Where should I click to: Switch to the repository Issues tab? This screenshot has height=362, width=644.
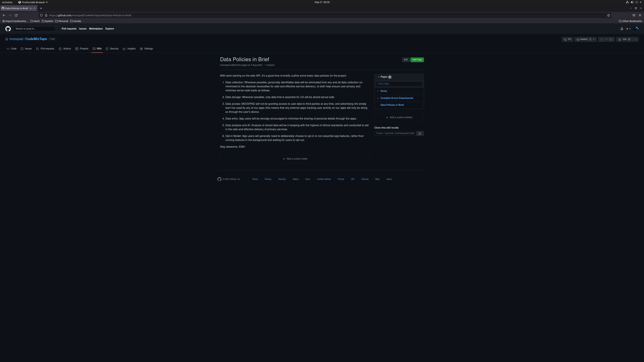tap(26, 49)
